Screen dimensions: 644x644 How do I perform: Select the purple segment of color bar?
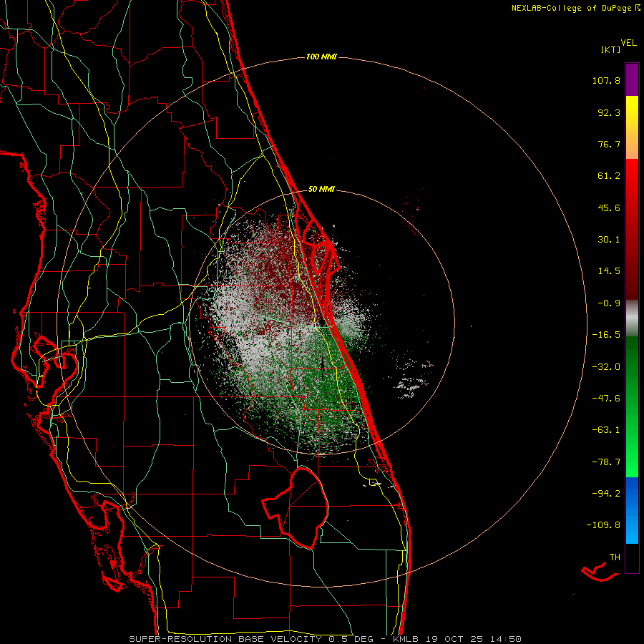click(x=632, y=79)
